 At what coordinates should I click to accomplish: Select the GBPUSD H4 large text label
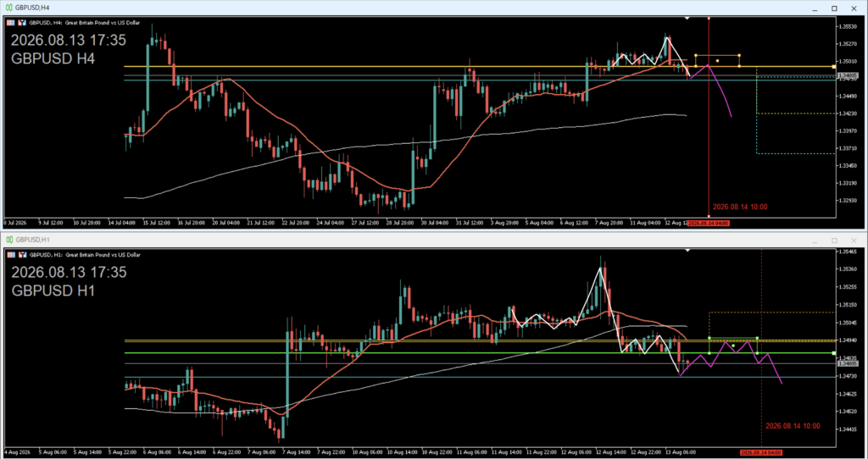tap(53, 58)
